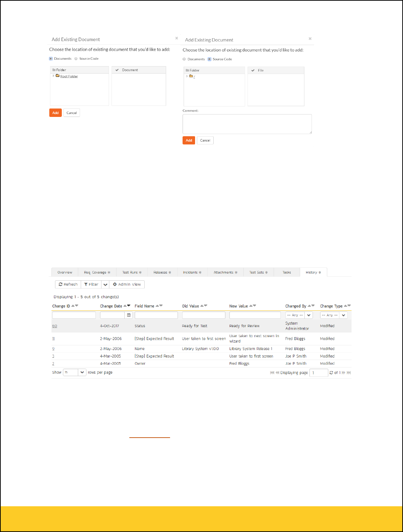
Task: Sort Field Name ascending arrow
Action: pos(158,306)
